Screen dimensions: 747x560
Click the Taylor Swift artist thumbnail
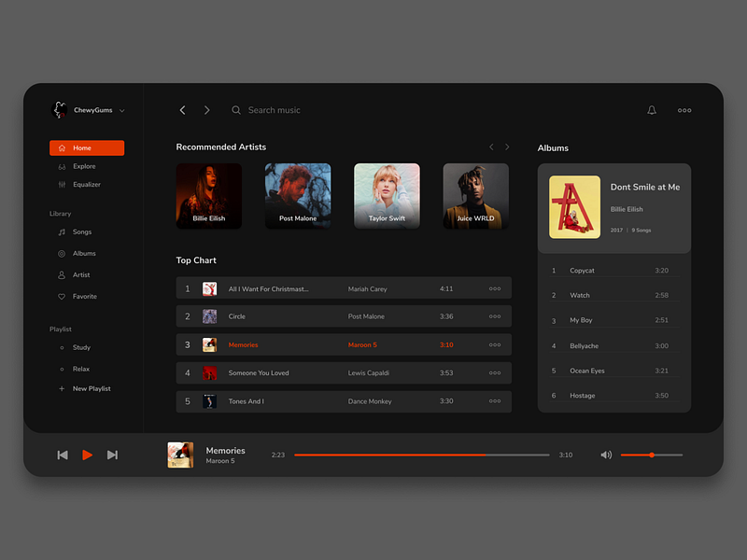click(x=387, y=195)
